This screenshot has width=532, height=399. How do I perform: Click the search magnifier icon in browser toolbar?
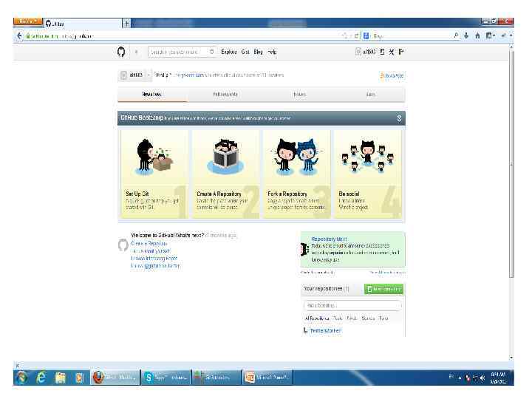456,35
